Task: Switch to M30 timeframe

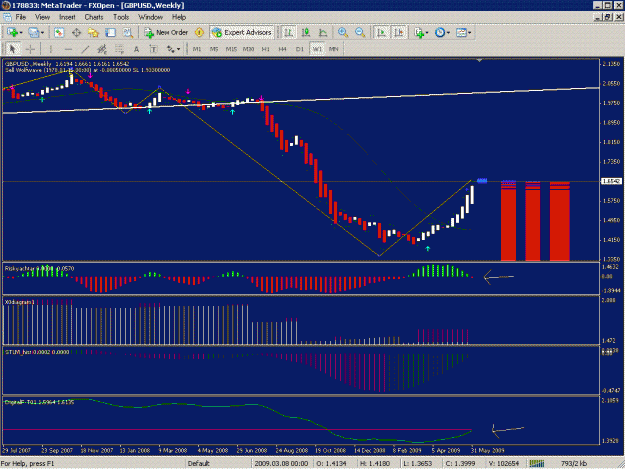Action: tap(248, 49)
